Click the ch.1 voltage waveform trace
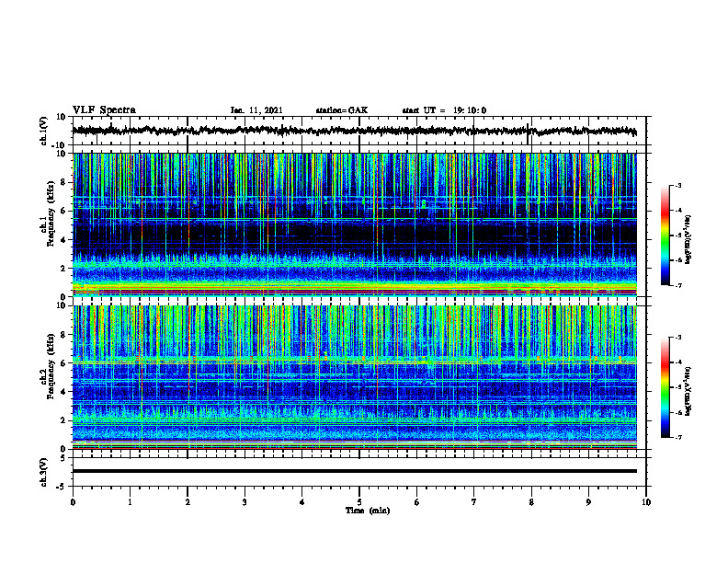Viewport: 728px width, 563px height. pos(355,131)
